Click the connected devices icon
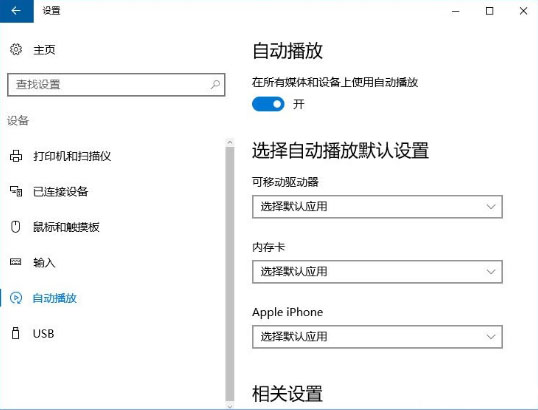This screenshot has height=410, width=538. (16, 191)
